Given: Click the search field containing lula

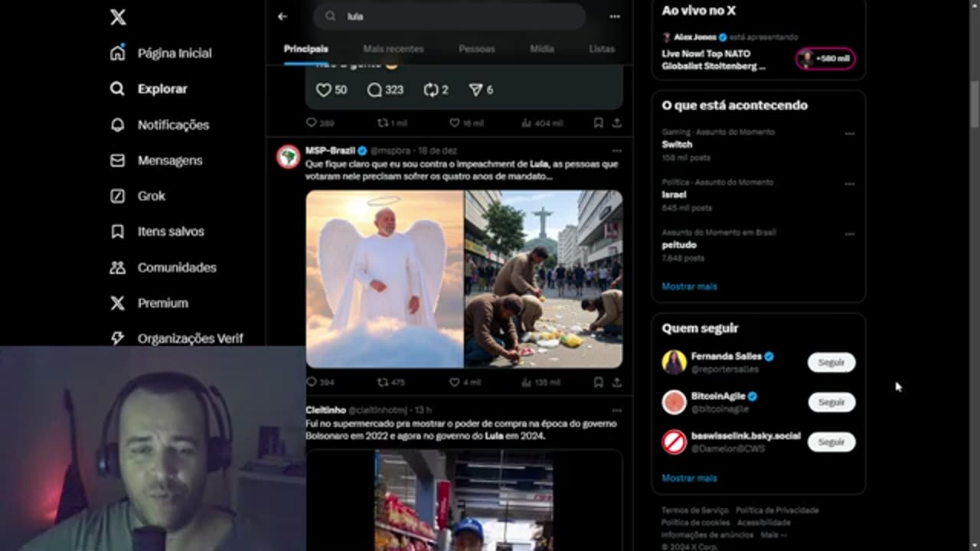Looking at the screenshot, I should [x=449, y=16].
